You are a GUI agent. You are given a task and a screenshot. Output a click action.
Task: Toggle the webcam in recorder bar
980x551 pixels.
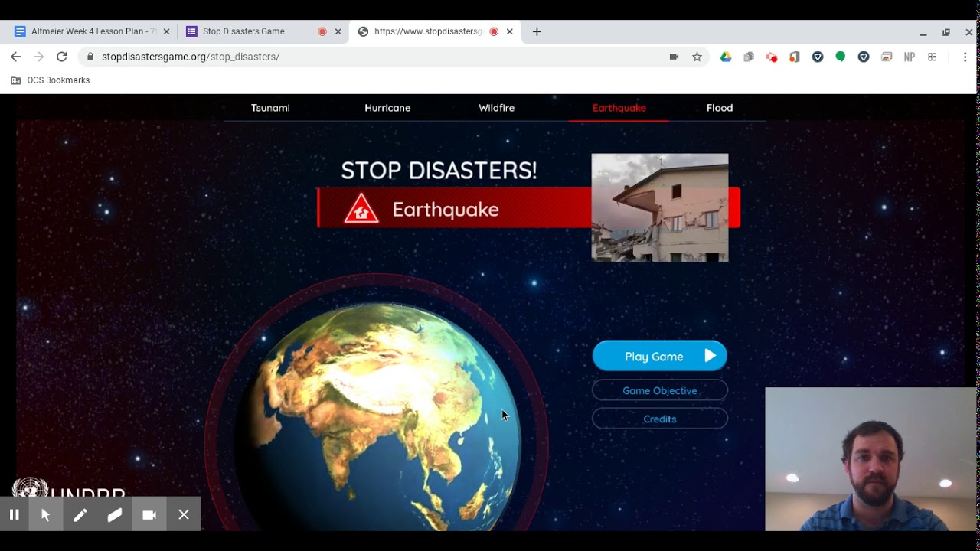pos(149,515)
